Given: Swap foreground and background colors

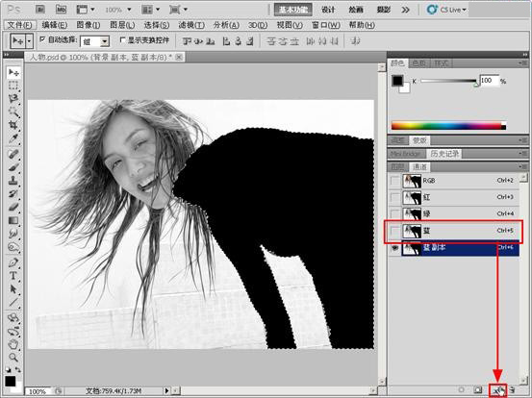Looking at the screenshot, I should pos(17,369).
